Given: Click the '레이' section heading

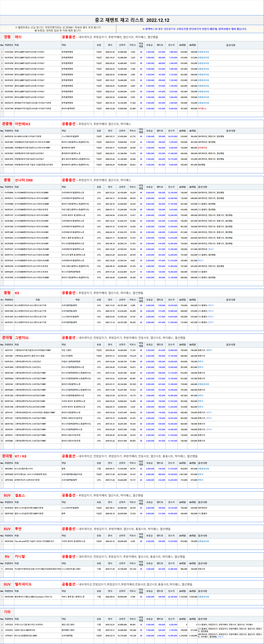Looking at the screenshot, I should click(18, 37).
